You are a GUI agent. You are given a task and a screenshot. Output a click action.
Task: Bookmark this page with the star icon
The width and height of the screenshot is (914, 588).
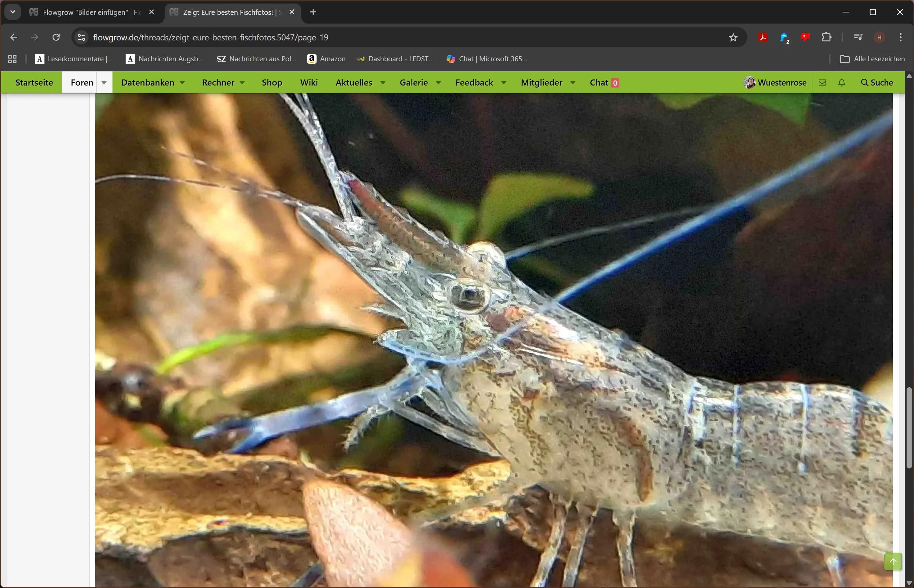(733, 37)
